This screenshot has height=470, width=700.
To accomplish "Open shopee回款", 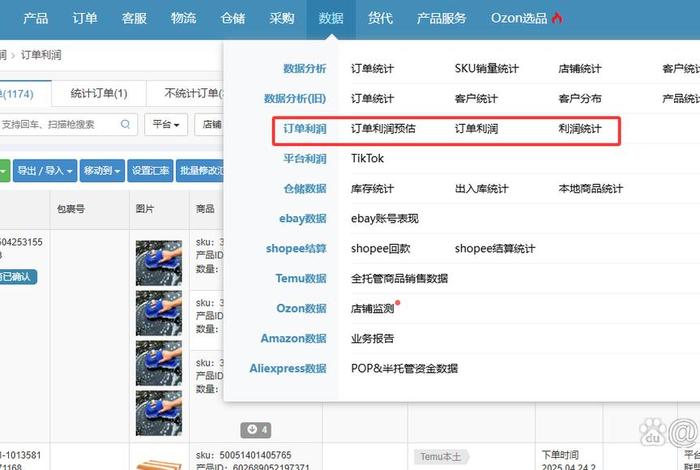I will point(380,249).
